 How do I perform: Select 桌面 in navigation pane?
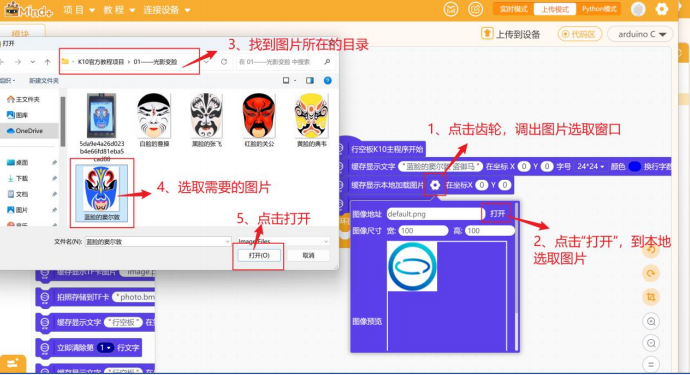(18, 163)
